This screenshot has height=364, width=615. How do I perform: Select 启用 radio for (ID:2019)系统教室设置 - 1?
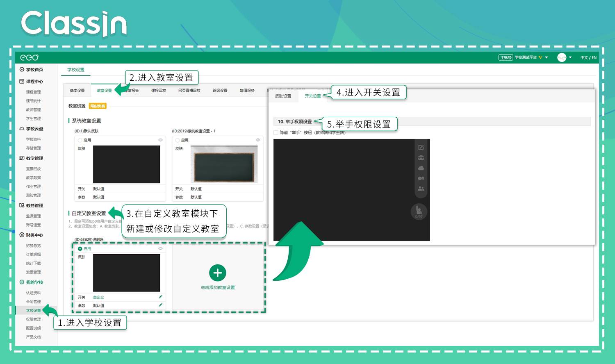(178, 140)
